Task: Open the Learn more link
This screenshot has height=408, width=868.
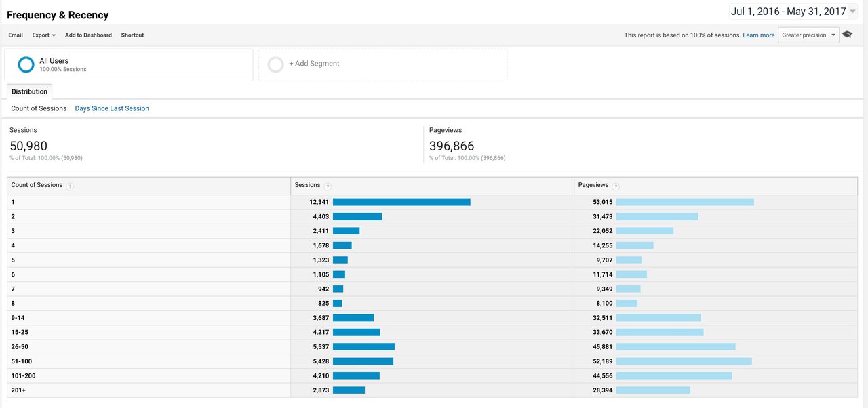Action: click(758, 35)
